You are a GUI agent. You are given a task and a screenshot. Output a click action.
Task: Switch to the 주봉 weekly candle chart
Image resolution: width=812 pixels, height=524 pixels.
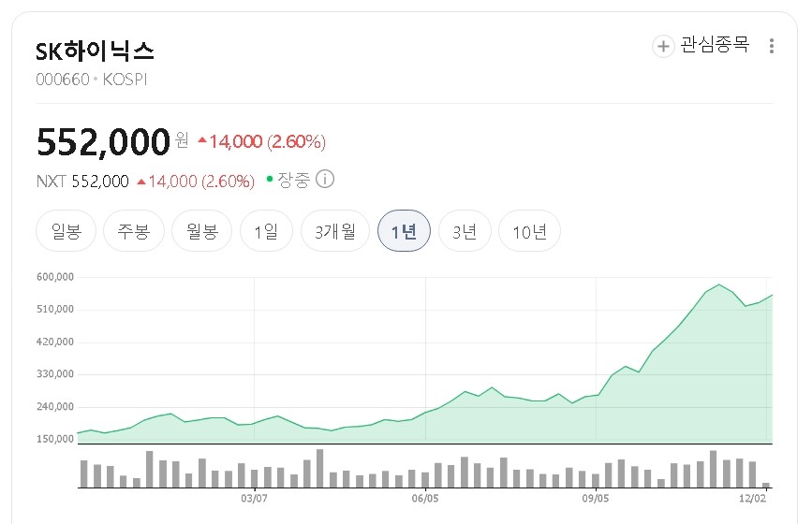tap(134, 231)
